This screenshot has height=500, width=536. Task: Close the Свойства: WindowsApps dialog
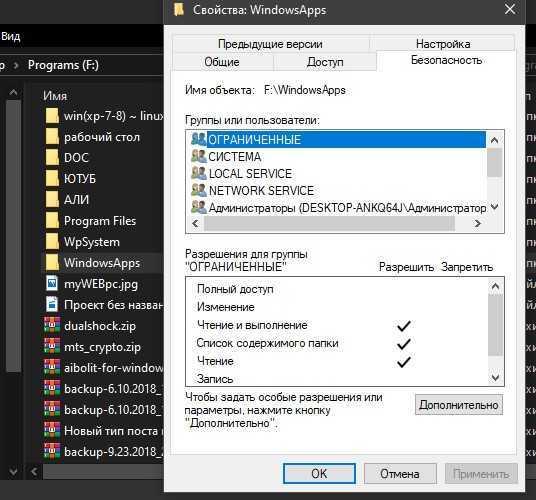pos(510,10)
